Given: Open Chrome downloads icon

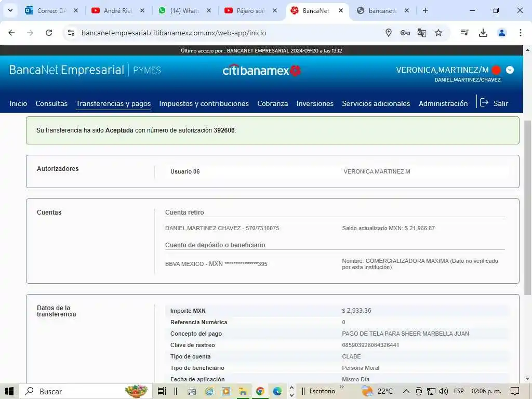Looking at the screenshot, I should 483,33.
